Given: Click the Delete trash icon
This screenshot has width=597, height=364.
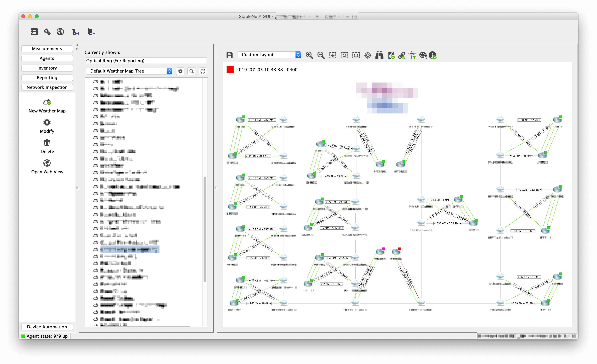Looking at the screenshot, I should (47, 143).
